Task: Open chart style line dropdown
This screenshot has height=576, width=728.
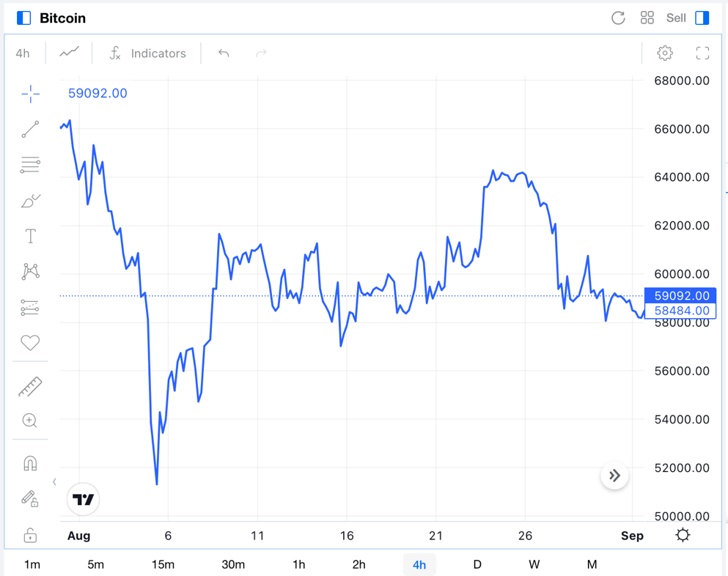Action: (70, 53)
